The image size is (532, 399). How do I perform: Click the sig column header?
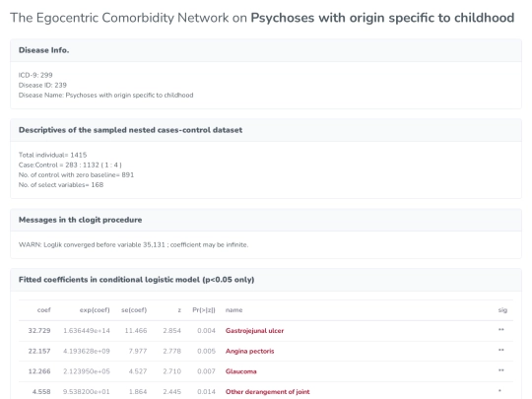click(x=502, y=310)
